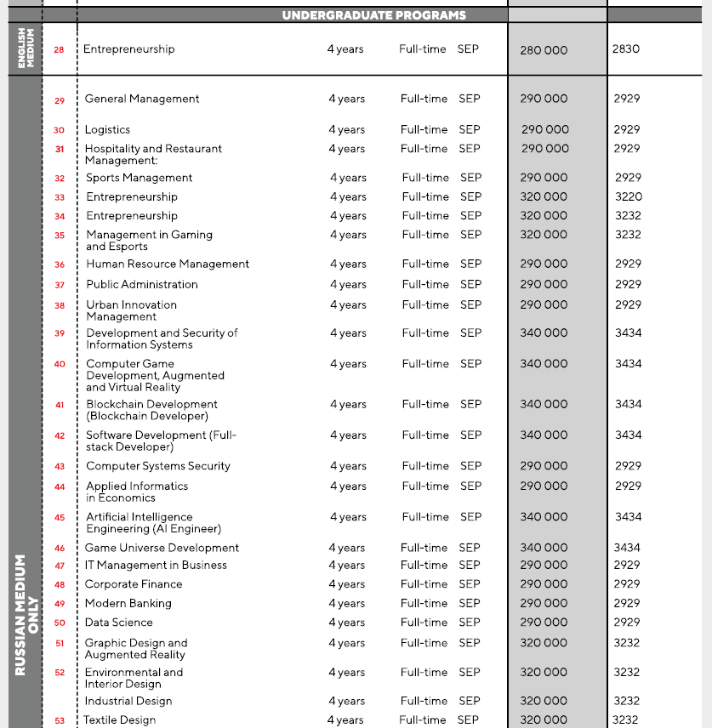Click IT Management in Business program

(x=156, y=565)
